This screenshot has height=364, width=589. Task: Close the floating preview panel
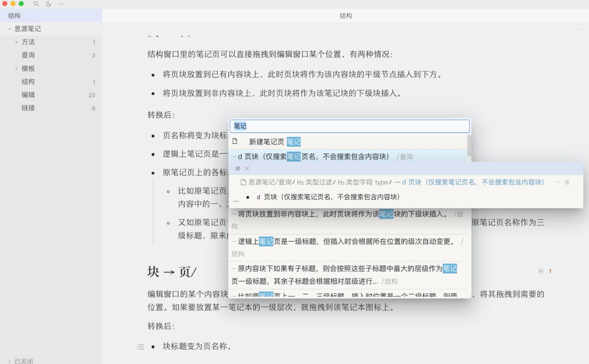pos(246,169)
